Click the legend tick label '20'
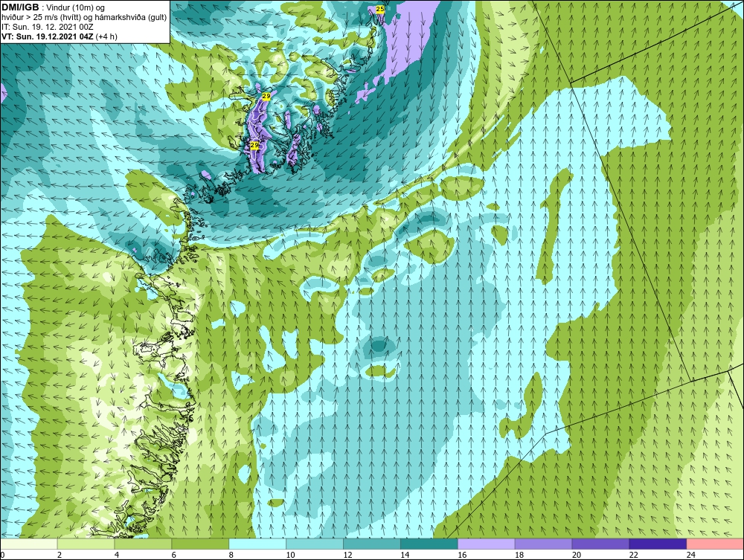The image size is (744, 560). point(577,555)
